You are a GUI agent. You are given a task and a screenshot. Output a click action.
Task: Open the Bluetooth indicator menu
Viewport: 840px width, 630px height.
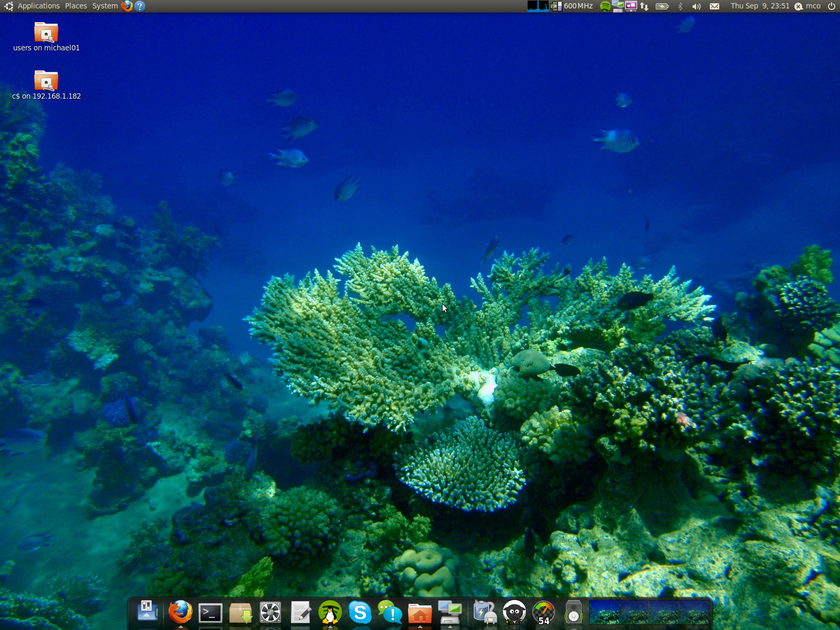(680, 6)
